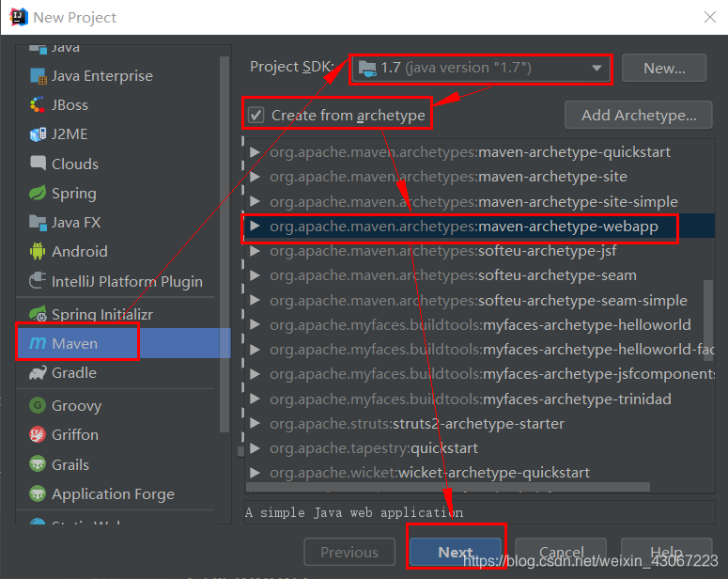728x579 pixels.
Task: Click the Griffon icon
Action: pos(38,434)
